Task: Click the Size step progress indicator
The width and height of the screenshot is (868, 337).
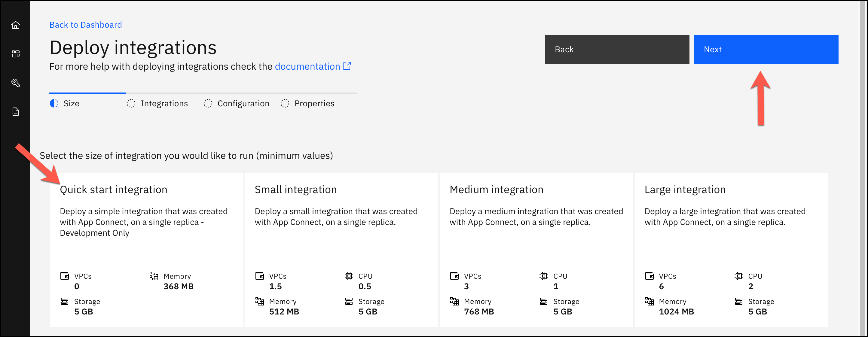Action: pyautogui.click(x=54, y=103)
